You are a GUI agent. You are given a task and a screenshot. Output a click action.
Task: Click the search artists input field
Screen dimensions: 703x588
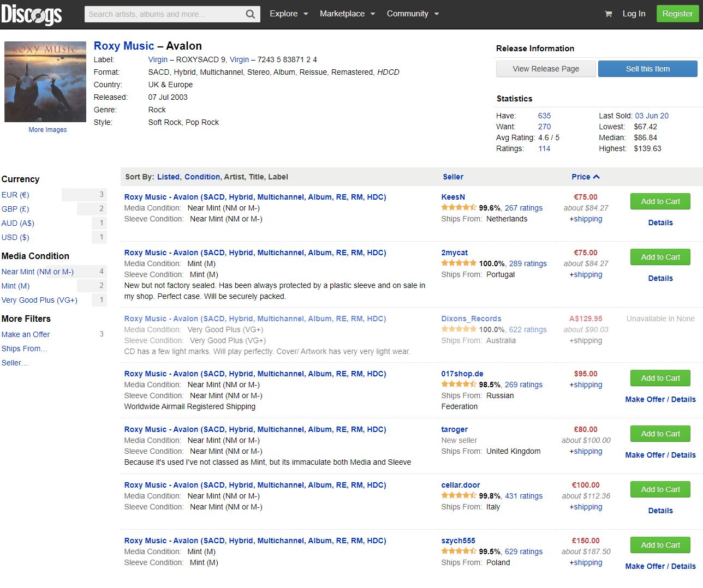point(164,14)
